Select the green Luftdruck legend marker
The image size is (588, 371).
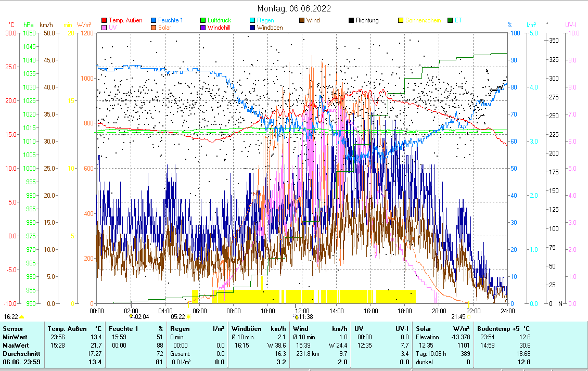(203, 21)
